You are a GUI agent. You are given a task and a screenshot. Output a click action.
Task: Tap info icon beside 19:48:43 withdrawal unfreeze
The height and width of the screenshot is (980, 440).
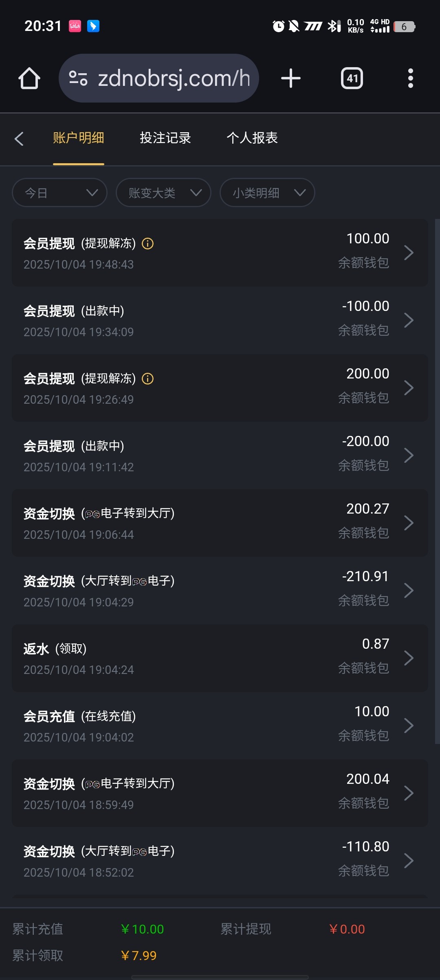147,244
